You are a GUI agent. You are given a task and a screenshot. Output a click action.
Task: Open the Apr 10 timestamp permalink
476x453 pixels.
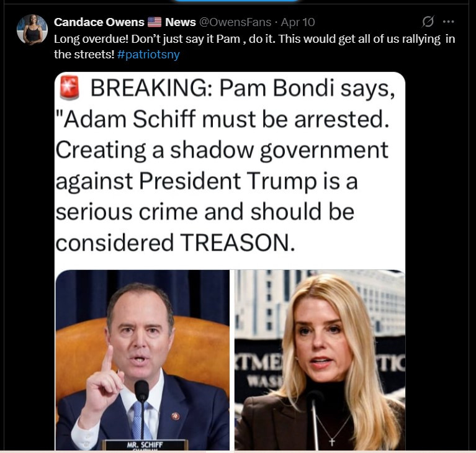tap(298, 22)
